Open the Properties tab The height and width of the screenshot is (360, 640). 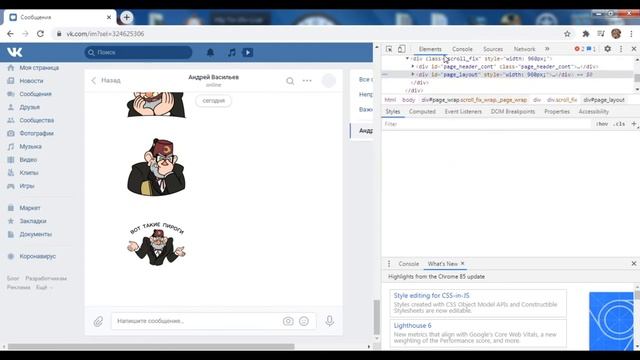coord(557,111)
